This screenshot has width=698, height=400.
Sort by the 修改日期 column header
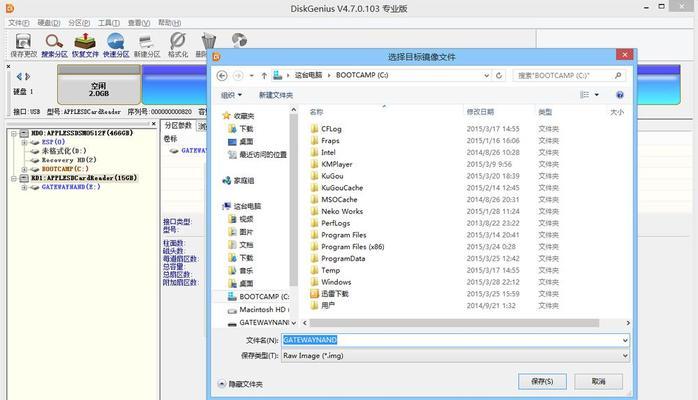[x=480, y=112]
